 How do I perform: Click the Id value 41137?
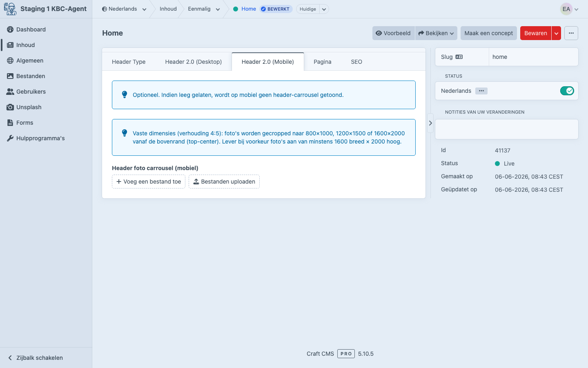pos(503,150)
